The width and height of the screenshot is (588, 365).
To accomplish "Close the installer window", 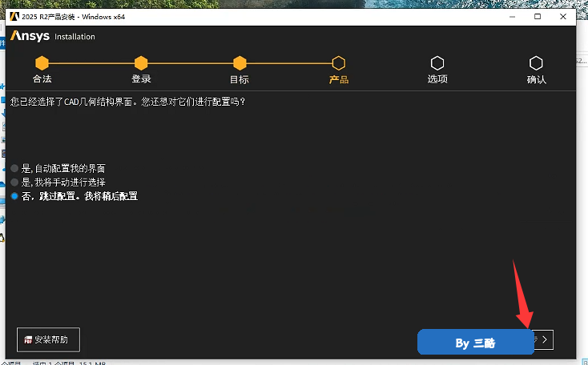I will click(563, 17).
